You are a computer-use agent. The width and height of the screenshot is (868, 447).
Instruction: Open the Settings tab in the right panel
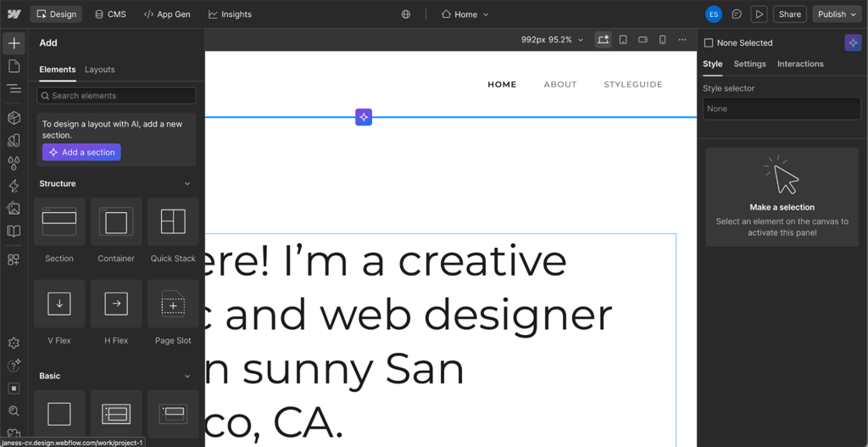(x=749, y=64)
